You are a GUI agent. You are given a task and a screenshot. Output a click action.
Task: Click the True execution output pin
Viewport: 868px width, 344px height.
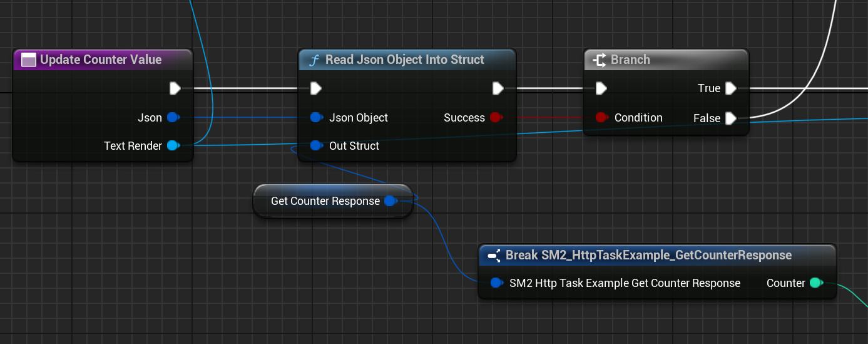tap(730, 88)
